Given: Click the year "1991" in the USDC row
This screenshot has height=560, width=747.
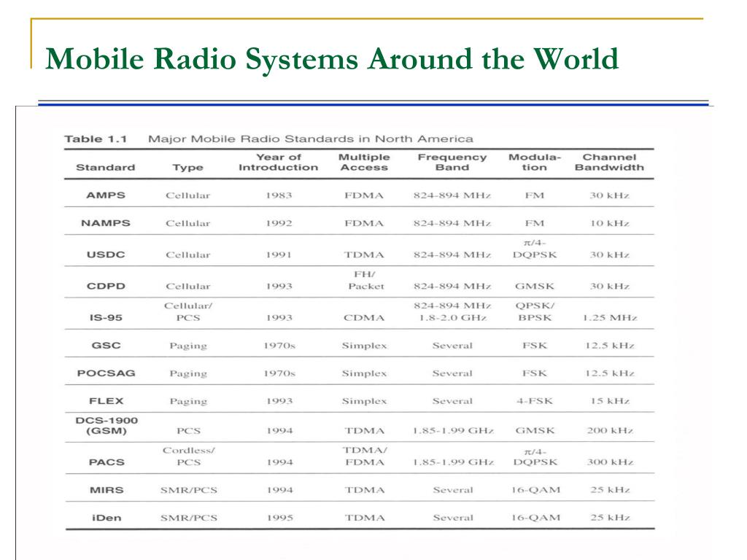Looking at the screenshot, I should [279, 254].
